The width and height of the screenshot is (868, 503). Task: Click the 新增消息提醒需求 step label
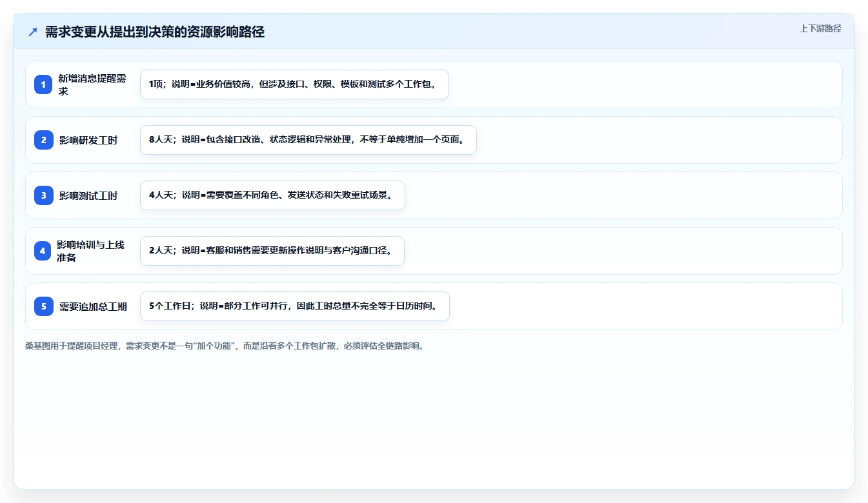click(92, 84)
